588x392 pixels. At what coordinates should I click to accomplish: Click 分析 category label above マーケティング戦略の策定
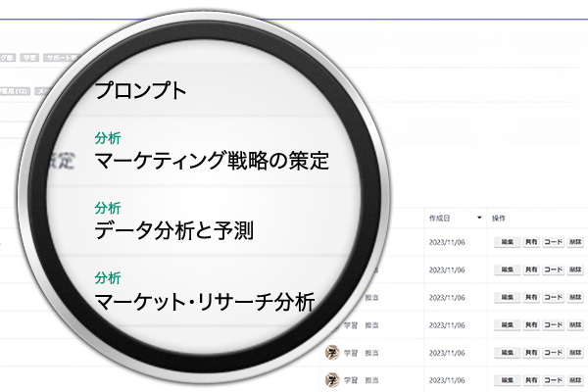tap(108, 138)
